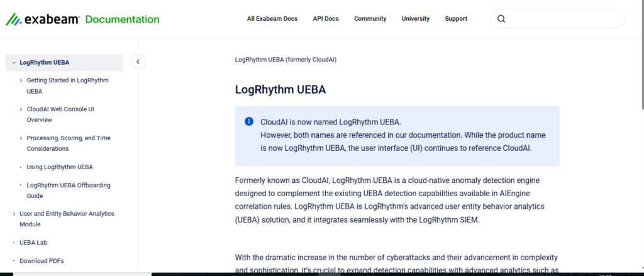Collapse the LogRhythm UEBA tree section
The image size is (644, 276).
(14, 63)
